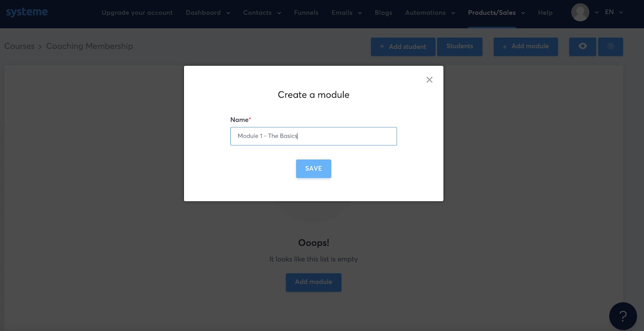Expand the Dashboard menu

tap(208, 13)
